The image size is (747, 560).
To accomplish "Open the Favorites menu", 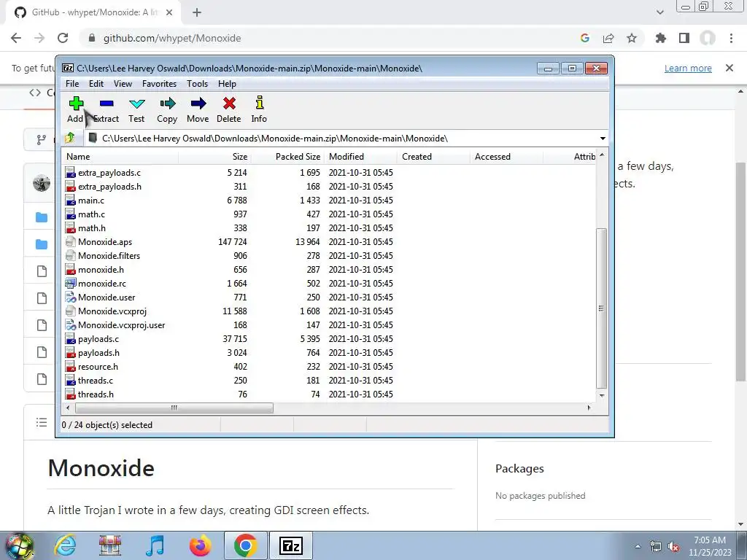I will tap(160, 84).
